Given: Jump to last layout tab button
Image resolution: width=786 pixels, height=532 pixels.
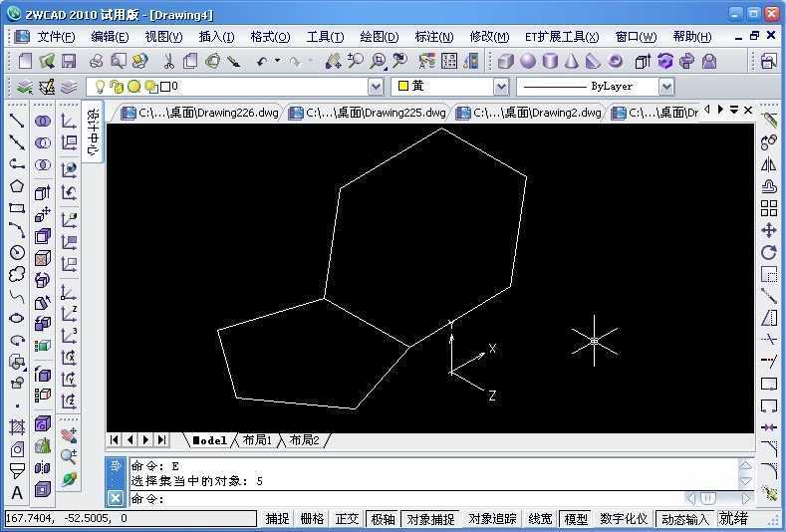Looking at the screenshot, I should point(161,439).
